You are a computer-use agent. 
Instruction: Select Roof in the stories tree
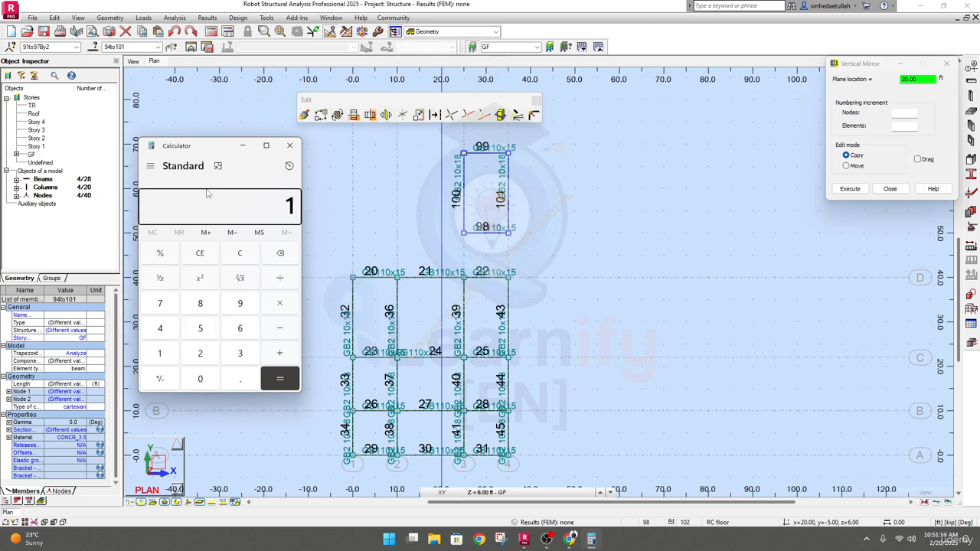coord(34,113)
